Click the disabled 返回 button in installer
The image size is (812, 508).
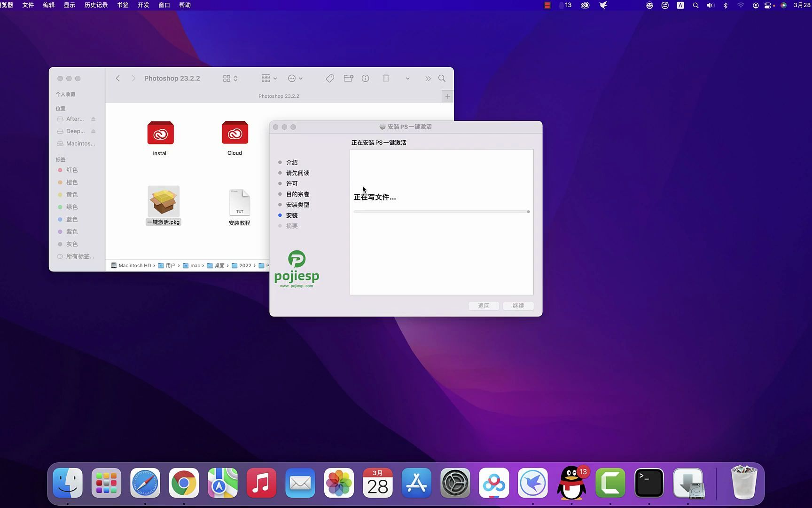[x=484, y=306]
